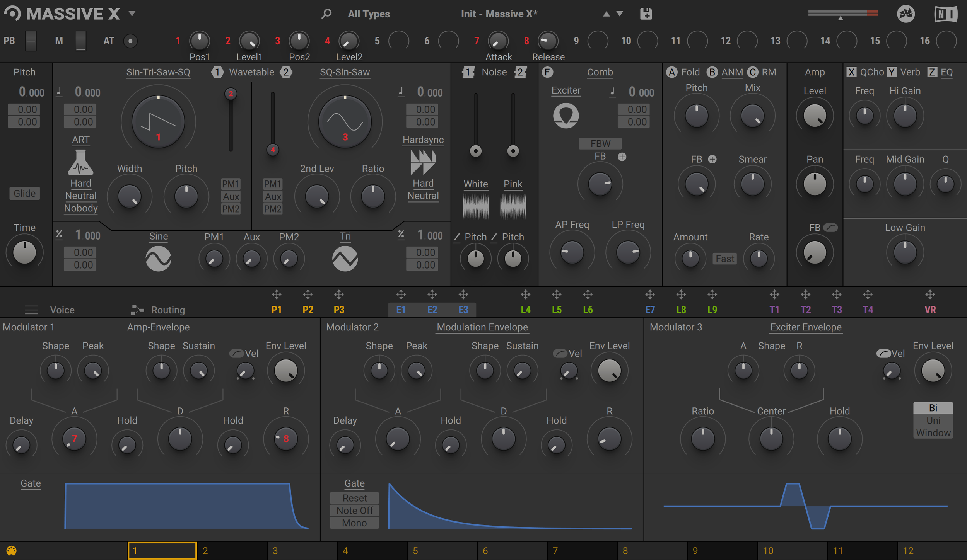Open the Modulation Envelope type menu

[482, 327]
